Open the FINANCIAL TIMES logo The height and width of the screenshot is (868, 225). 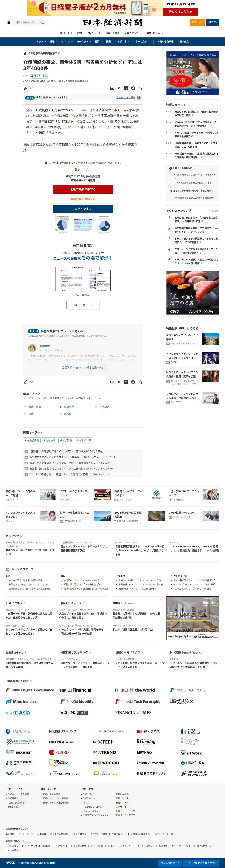(133, 713)
